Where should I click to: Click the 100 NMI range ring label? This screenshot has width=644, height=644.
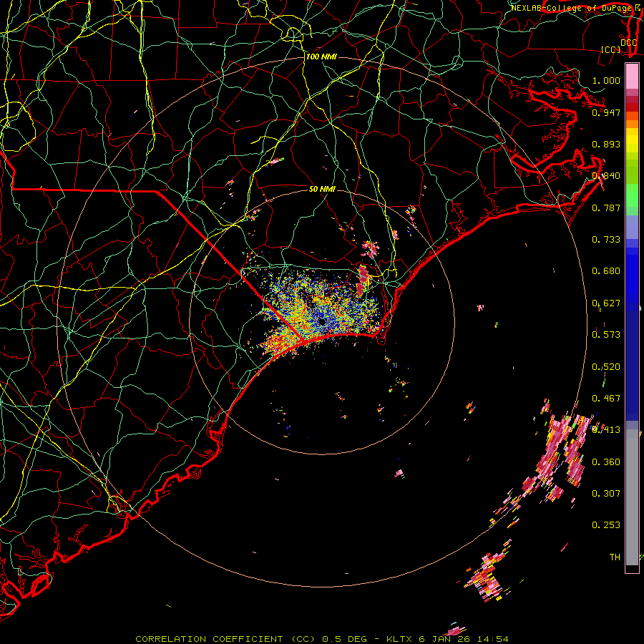point(321,57)
